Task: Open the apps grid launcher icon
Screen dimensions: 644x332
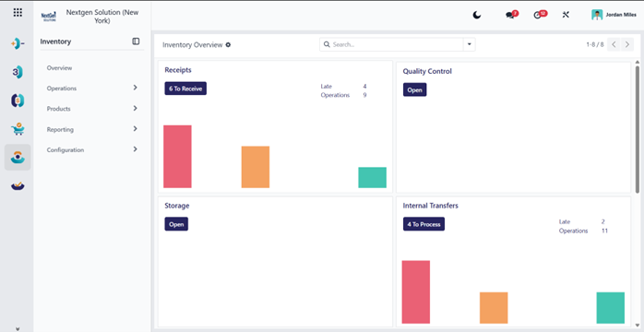Action: coord(18,12)
